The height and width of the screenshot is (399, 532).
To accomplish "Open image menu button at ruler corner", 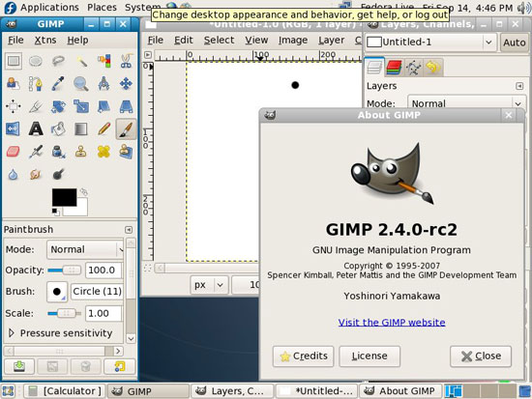I will pos(148,54).
